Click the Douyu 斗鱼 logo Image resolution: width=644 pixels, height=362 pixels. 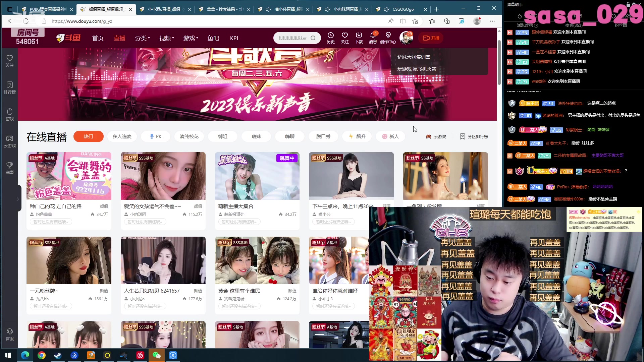[x=68, y=38]
